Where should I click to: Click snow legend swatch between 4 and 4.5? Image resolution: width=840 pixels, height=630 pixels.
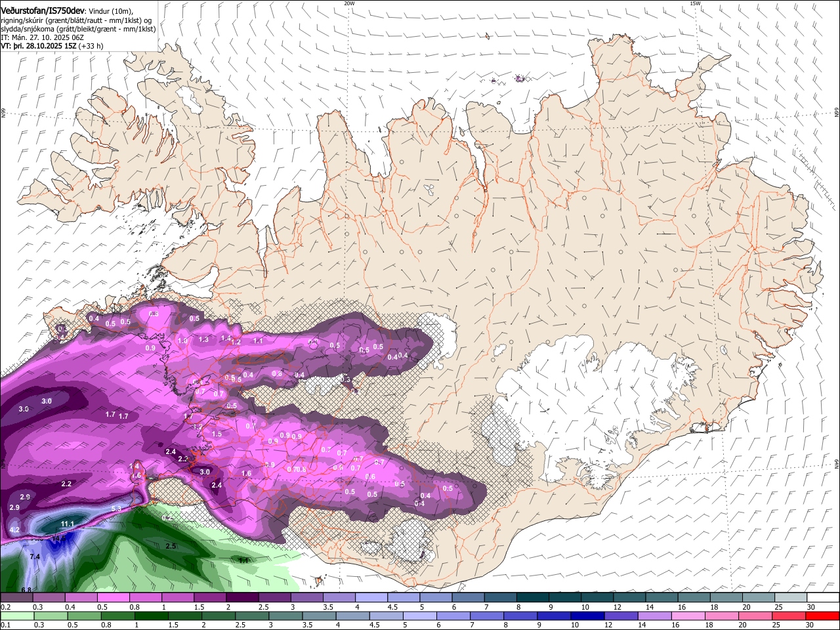(370, 598)
